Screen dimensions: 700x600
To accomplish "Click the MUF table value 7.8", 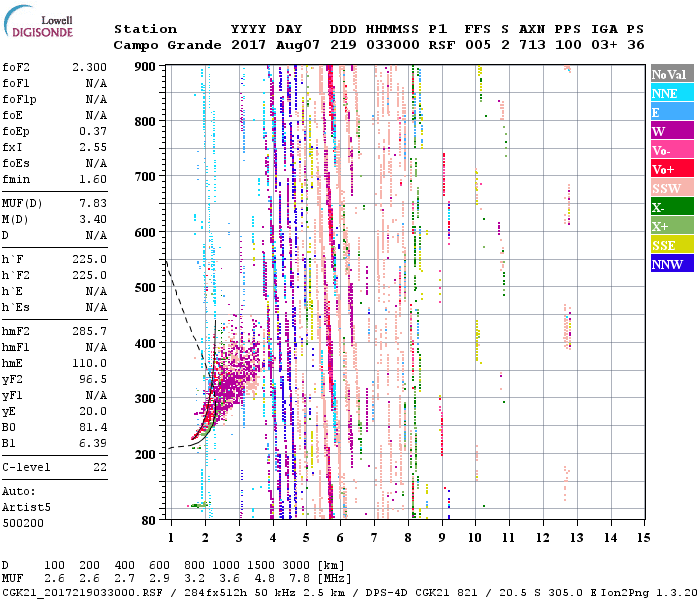I will [300, 579].
